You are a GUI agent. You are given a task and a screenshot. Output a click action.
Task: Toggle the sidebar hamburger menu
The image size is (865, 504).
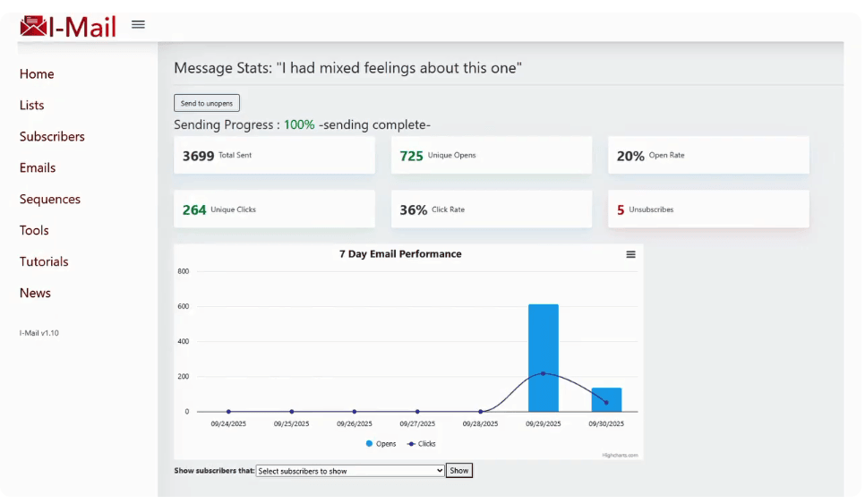[x=138, y=24]
